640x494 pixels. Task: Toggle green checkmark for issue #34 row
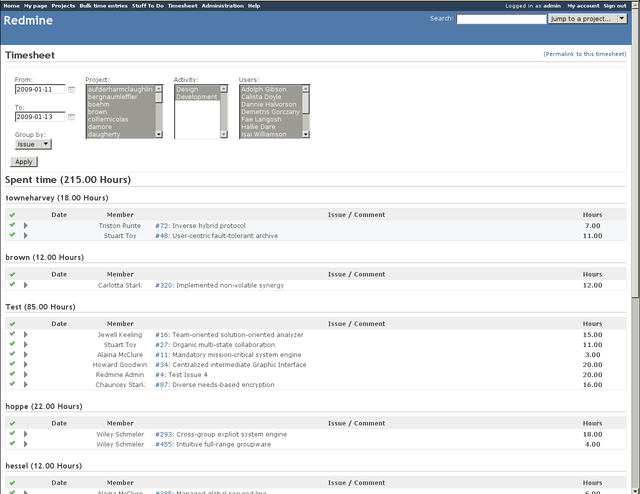tap(12, 364)
